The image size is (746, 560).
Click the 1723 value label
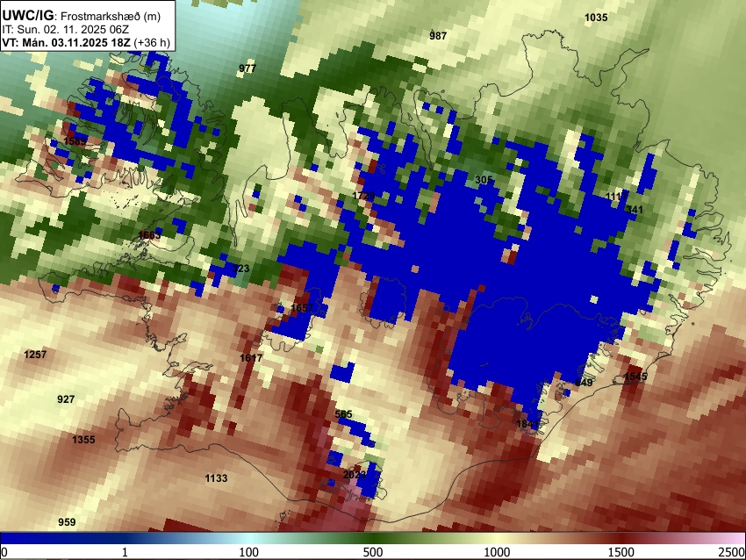coord(363,196)
